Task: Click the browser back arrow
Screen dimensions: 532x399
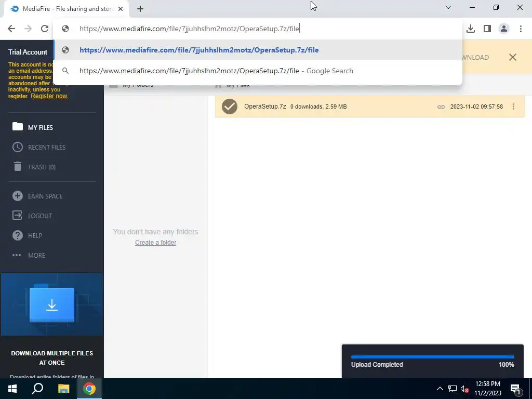Action: (11, 29)
